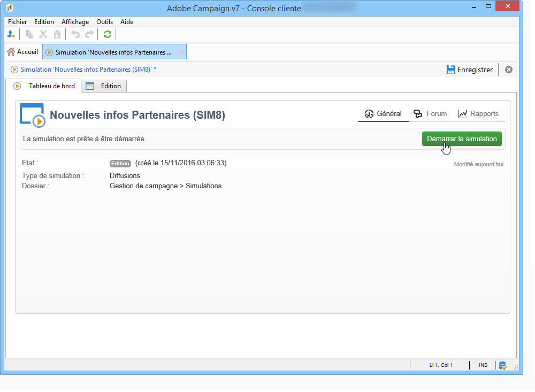The width and height of the screenshot is (535, 392).
Task: Open the Outils menu
Action: pos(104,22)
